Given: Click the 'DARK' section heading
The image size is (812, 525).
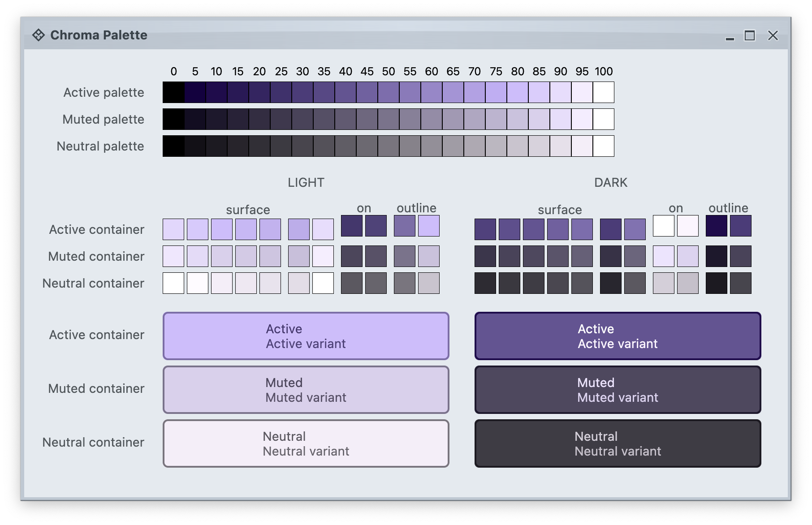Looking at the screenshot, I should (611, 182).
